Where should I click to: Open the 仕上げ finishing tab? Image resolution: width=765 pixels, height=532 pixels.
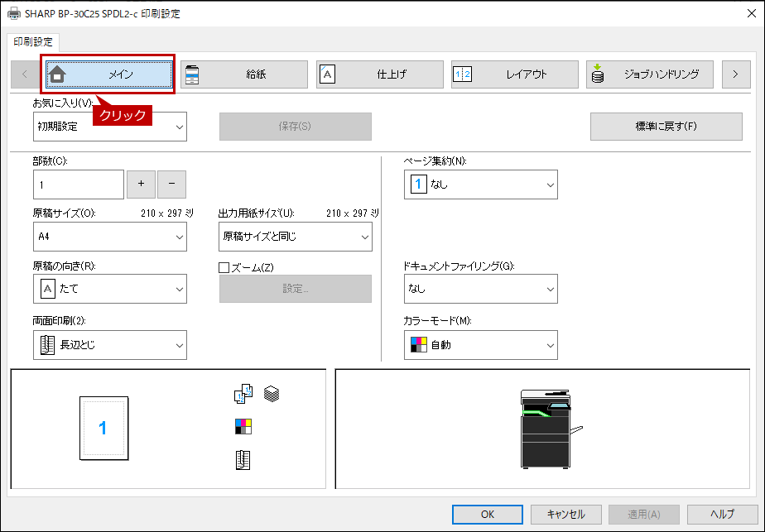(379, 74)
